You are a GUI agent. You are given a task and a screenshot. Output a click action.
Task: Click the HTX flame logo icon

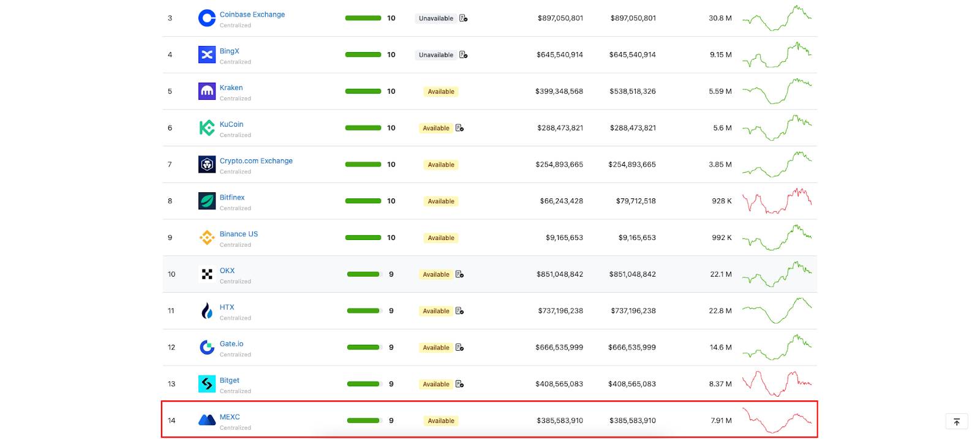[207, 311]
